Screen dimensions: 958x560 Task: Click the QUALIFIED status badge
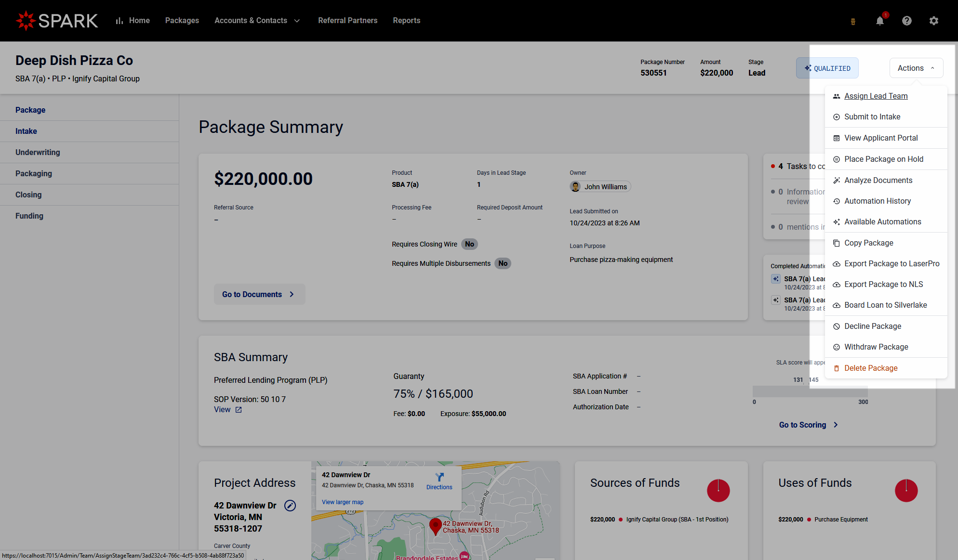[827, 68]
